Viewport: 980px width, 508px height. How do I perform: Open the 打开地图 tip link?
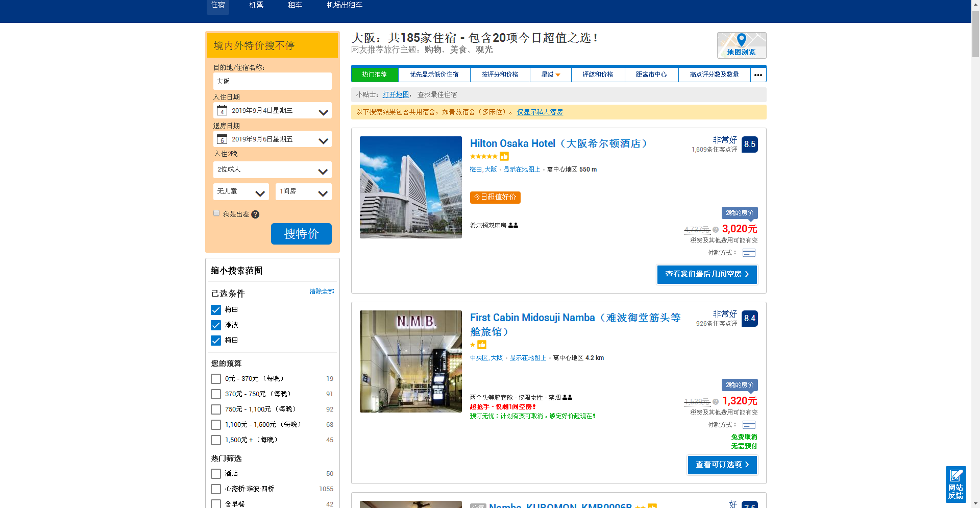coord(396,94)
